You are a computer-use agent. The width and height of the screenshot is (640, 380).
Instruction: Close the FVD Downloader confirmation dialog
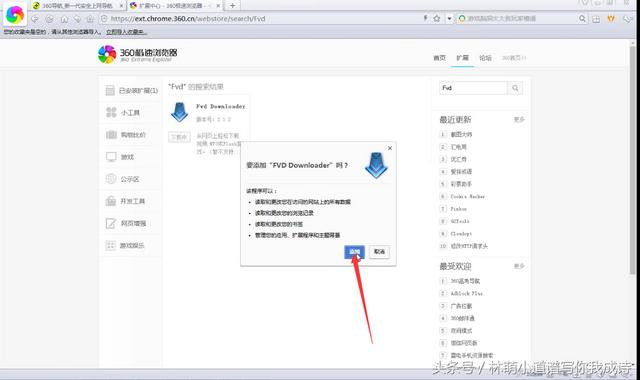[x=390, y=148]
